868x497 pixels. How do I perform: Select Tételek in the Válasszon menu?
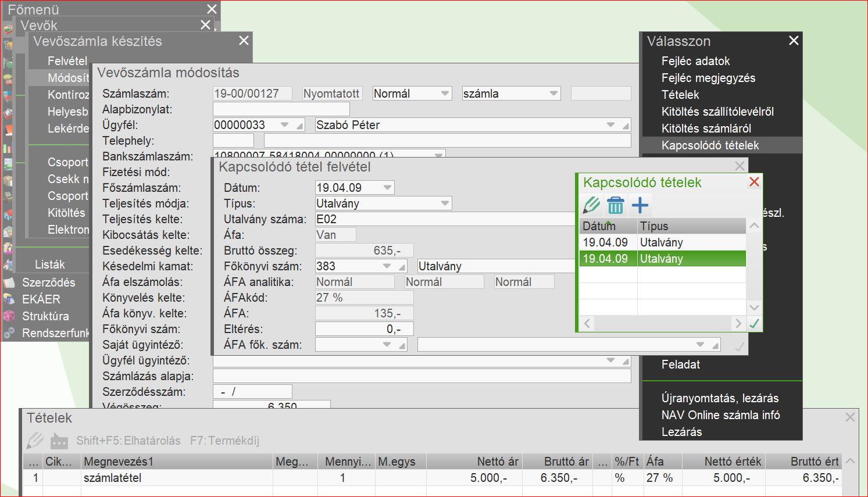coord(680,95)
